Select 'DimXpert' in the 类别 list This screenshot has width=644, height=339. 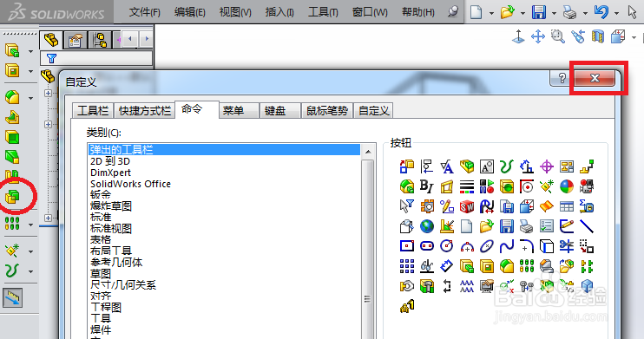[110, 173]
